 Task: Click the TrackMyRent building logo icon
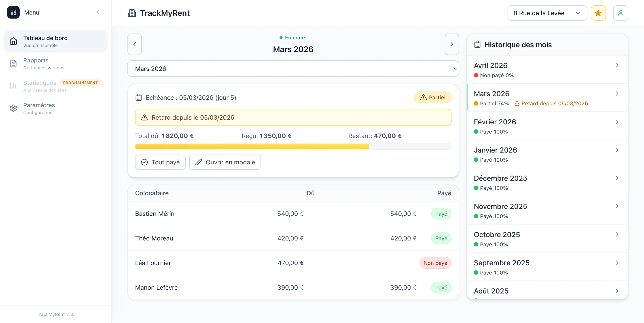[132, 13]
